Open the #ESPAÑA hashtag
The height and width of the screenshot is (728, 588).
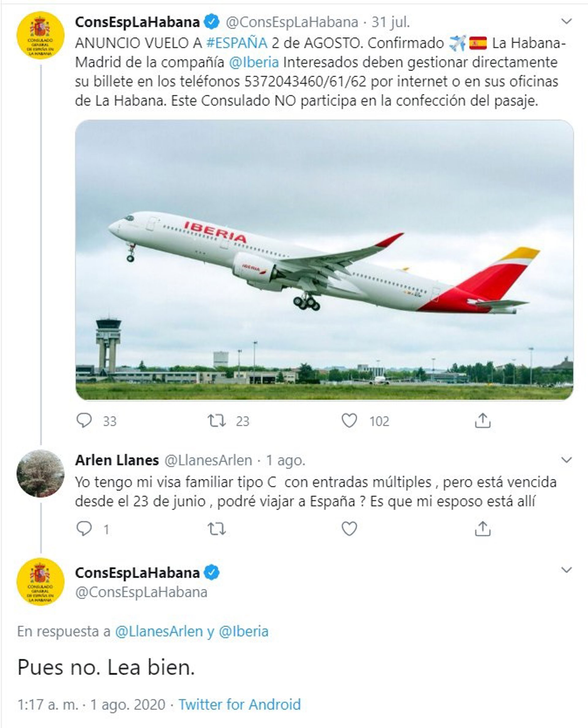click(237, 43)
